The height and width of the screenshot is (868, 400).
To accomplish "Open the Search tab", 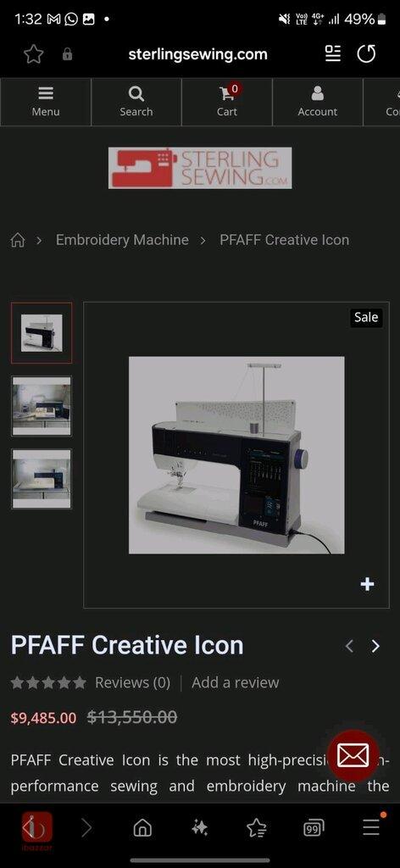I will click(136, 102).
